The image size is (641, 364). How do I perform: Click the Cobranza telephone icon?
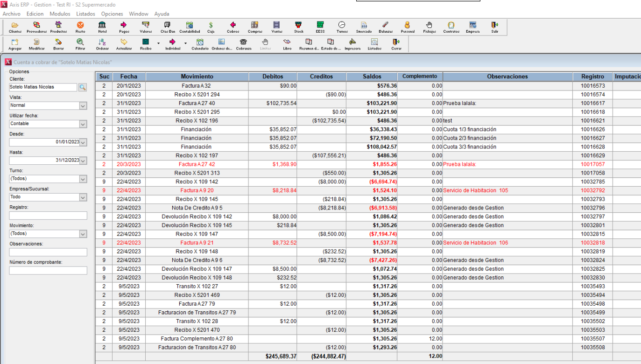pos(243,44)
